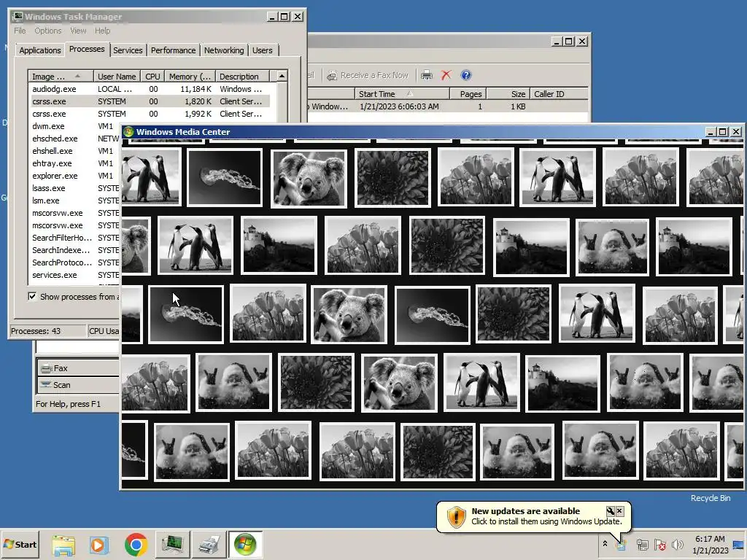
Task: Open the View menu in Task Manager
Action: click(x=78, y=31)
